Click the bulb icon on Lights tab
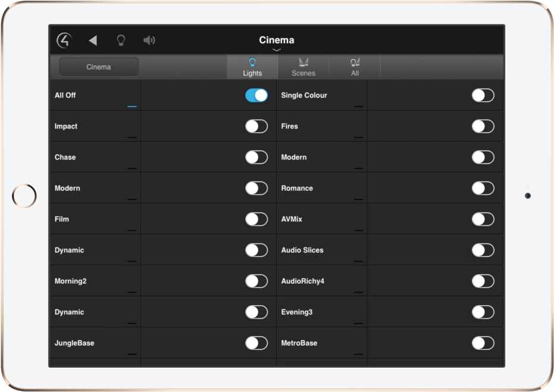 [252, 62]
